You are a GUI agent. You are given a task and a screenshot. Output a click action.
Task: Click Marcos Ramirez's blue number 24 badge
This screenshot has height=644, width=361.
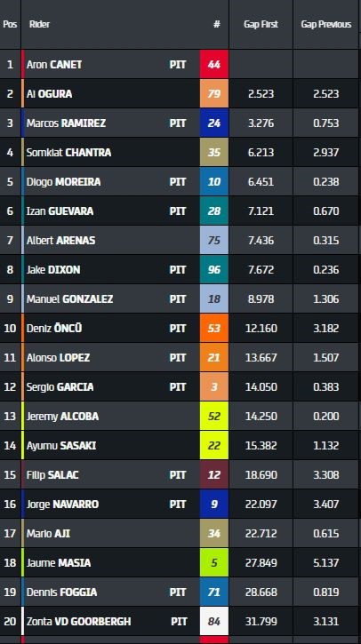pyautogui.click(x=214, y=123)
